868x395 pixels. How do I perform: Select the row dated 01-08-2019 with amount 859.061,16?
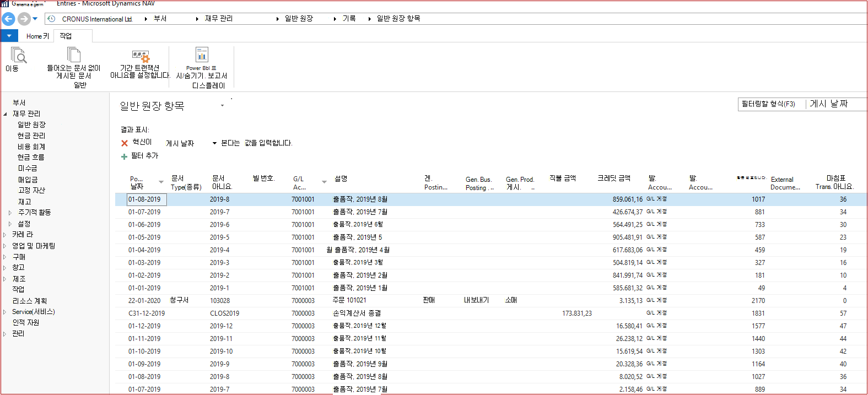click(x=490, y=199)
